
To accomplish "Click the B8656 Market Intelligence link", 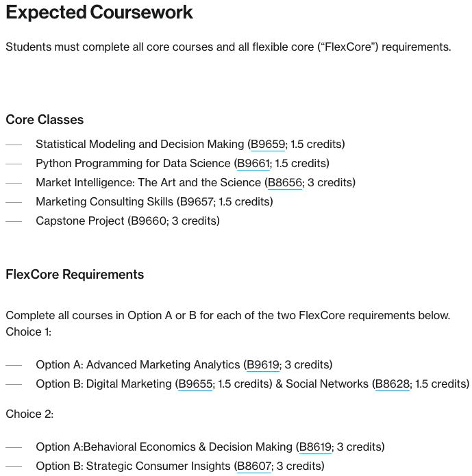I will coord(284,183).
